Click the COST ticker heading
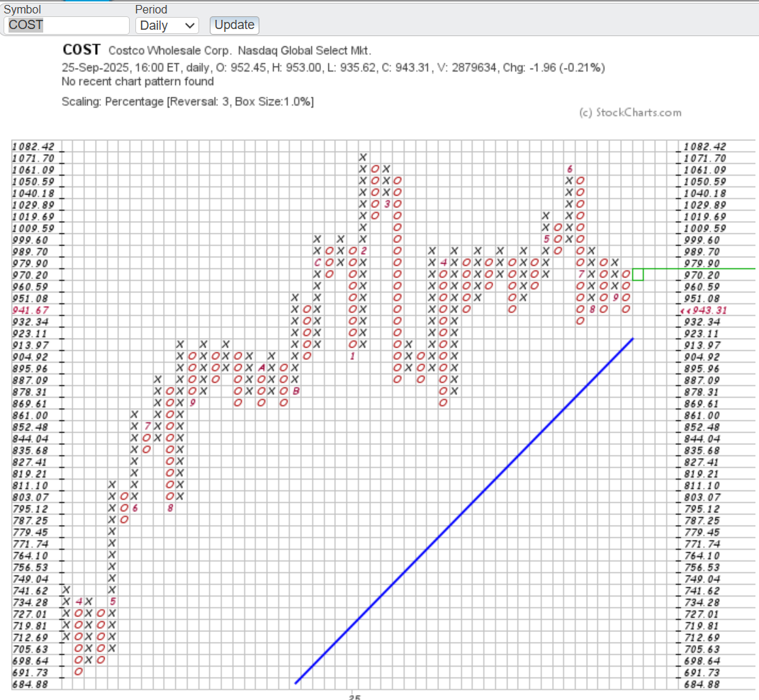The image size is (759, 700). [x=81, y=50]
